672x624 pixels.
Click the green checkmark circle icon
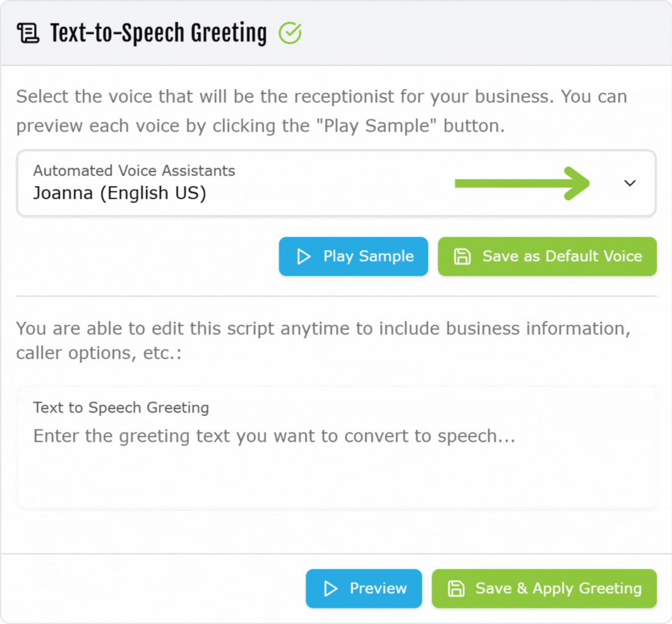290,34
